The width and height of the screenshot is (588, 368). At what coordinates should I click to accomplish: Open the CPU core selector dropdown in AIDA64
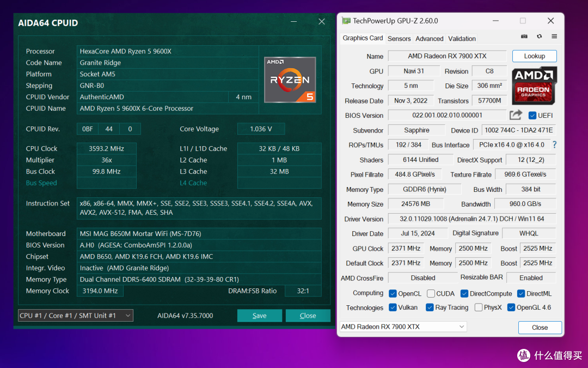[75, 316]
